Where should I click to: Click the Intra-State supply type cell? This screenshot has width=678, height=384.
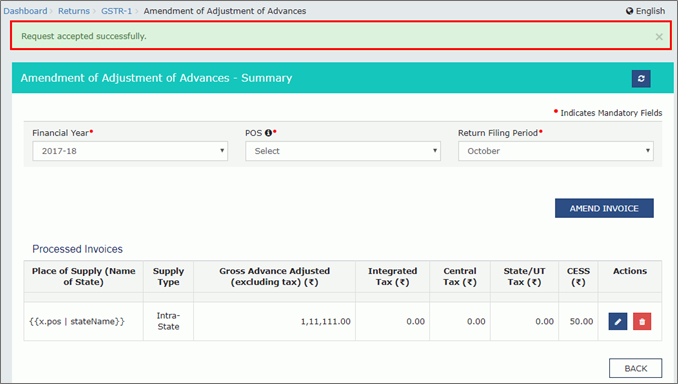[x=168, y=321]
